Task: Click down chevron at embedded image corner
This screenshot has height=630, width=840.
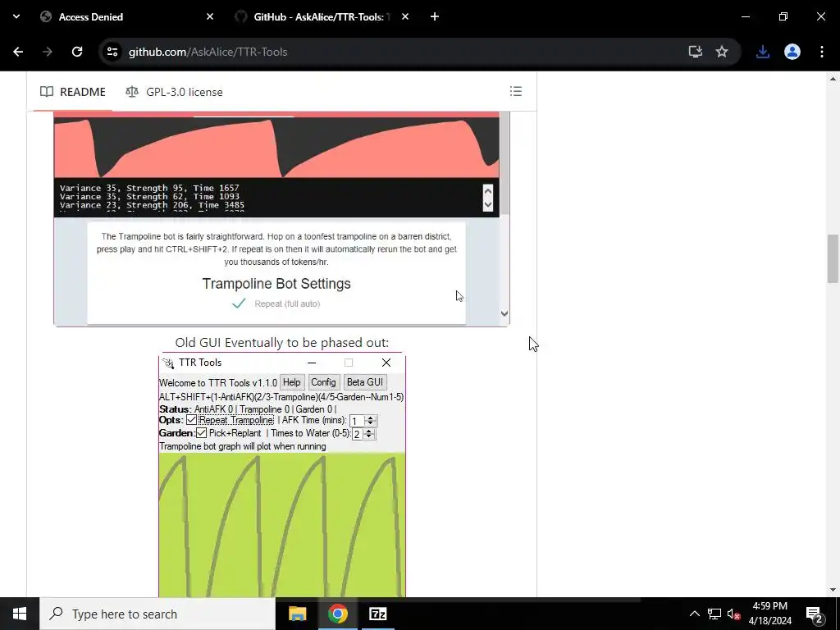Action: coord(504,314)
